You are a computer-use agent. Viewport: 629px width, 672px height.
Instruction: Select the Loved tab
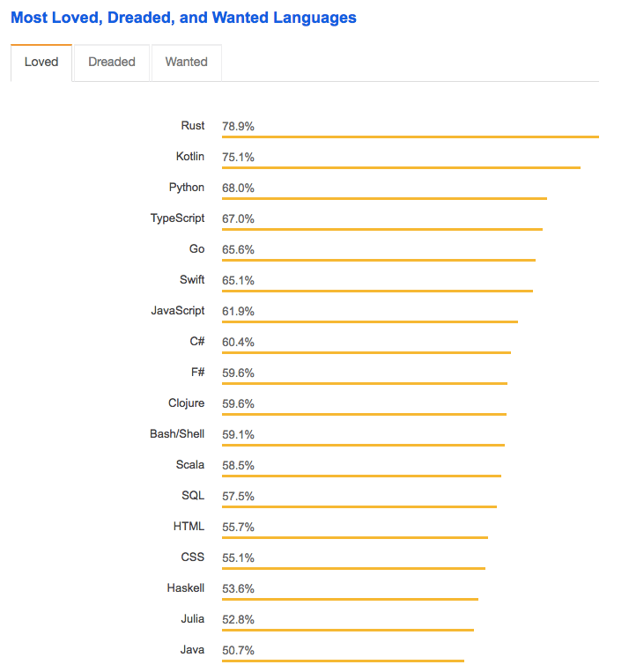pyautogui.click(x=41, y=63)
